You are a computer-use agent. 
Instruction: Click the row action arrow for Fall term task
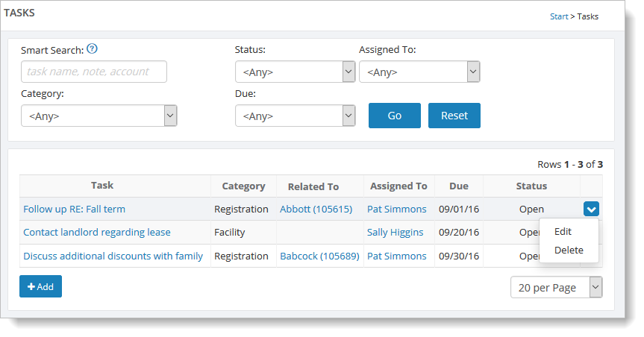tap(591, 210)
